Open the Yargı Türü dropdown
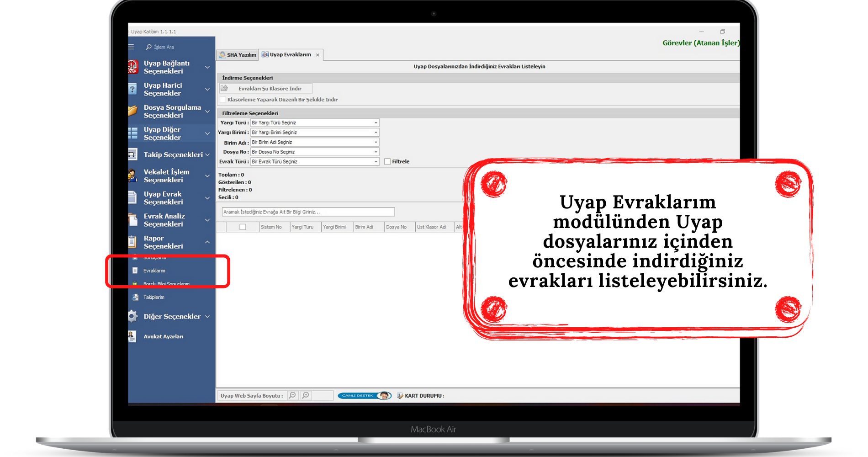This screenshot has height=457, width=868. coord(376,122)
